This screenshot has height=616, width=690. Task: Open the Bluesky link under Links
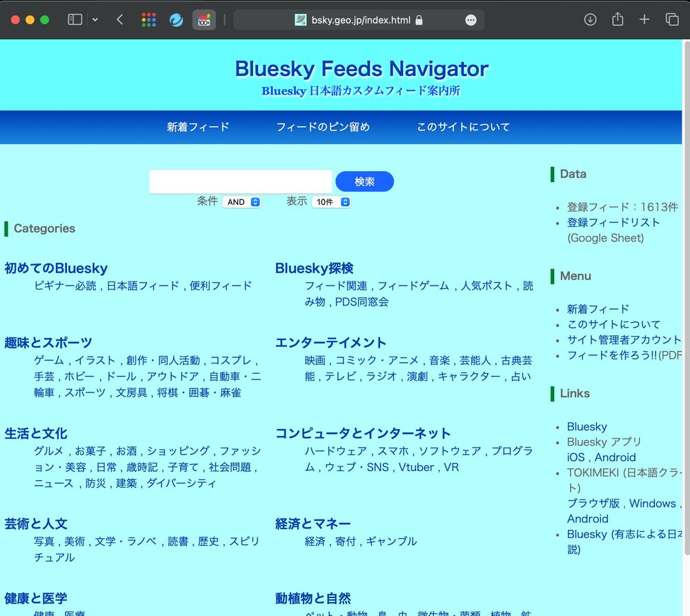[x=587, y=427]
